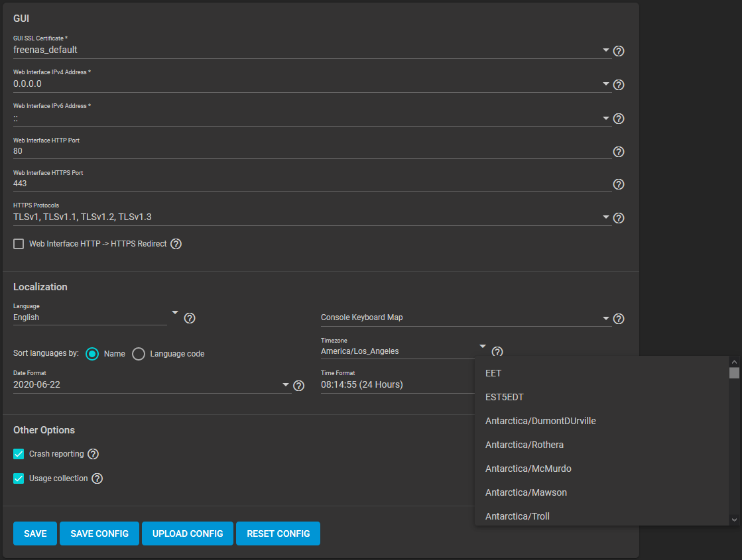Select Language code sort radio button
Image resolution: width=742 pixels, height=560 pixels.
pos(139,354)
